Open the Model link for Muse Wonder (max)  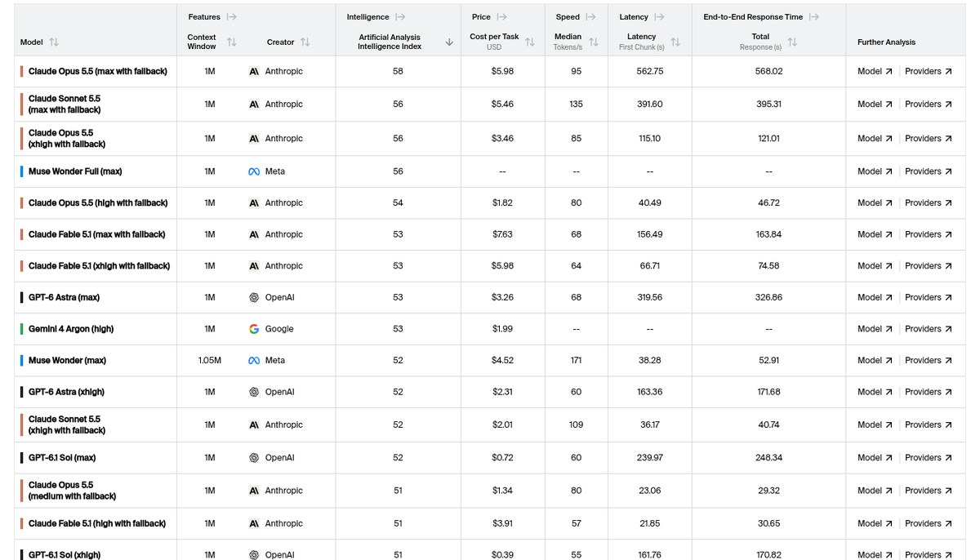click(x=875, y=360)
